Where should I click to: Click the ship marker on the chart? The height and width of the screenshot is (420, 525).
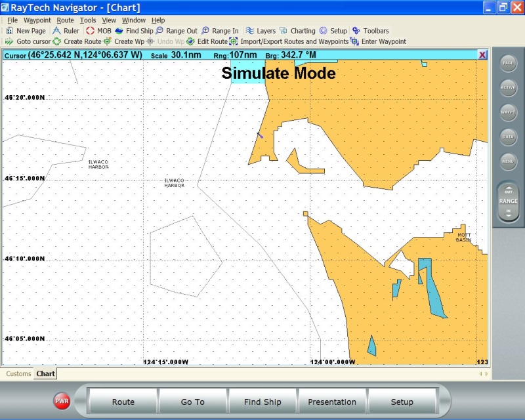260,135
